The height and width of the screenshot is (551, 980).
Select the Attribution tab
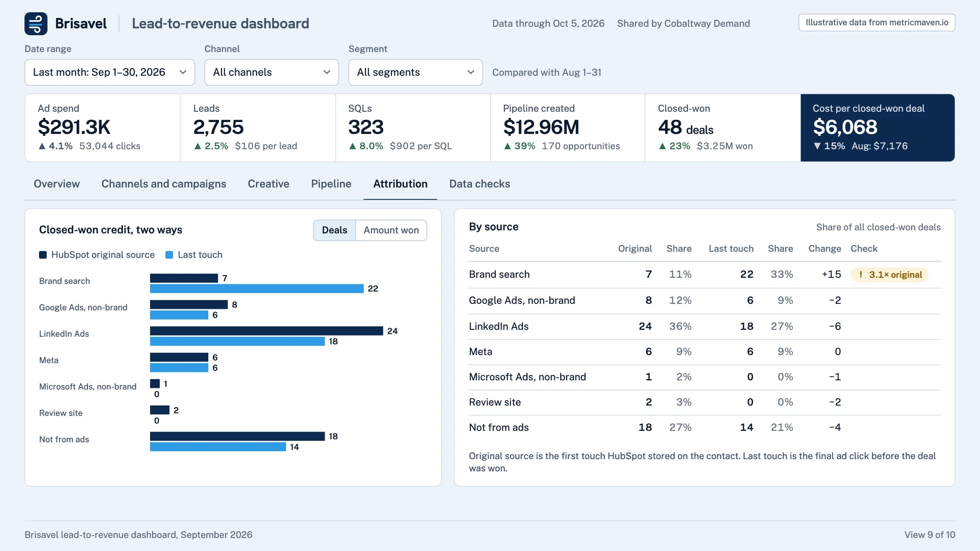click(400, 184)
